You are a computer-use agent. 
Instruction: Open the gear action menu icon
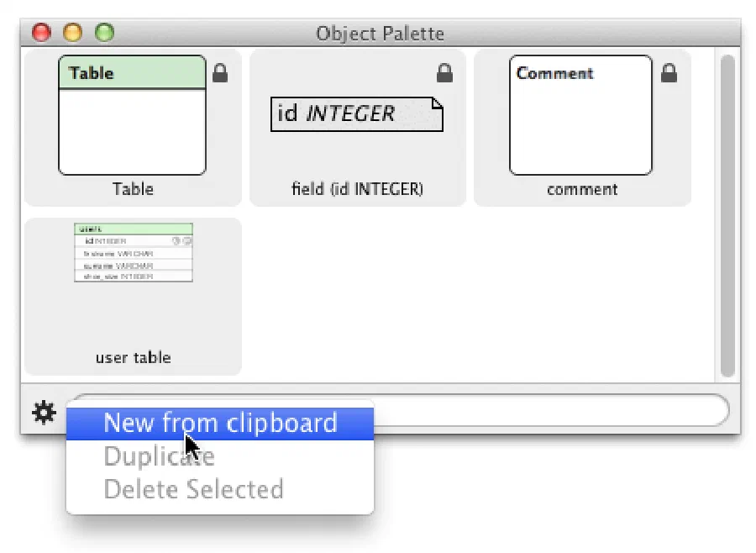pos(44,413)
